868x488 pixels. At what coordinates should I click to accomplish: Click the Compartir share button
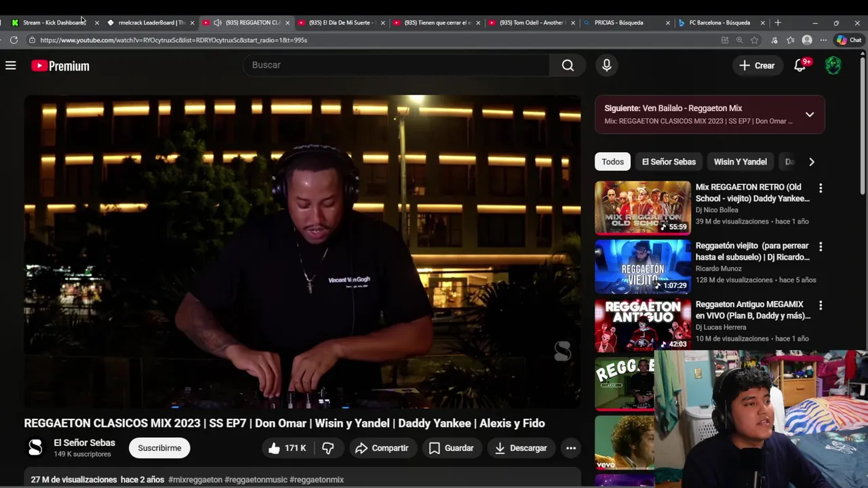(382, 448)
